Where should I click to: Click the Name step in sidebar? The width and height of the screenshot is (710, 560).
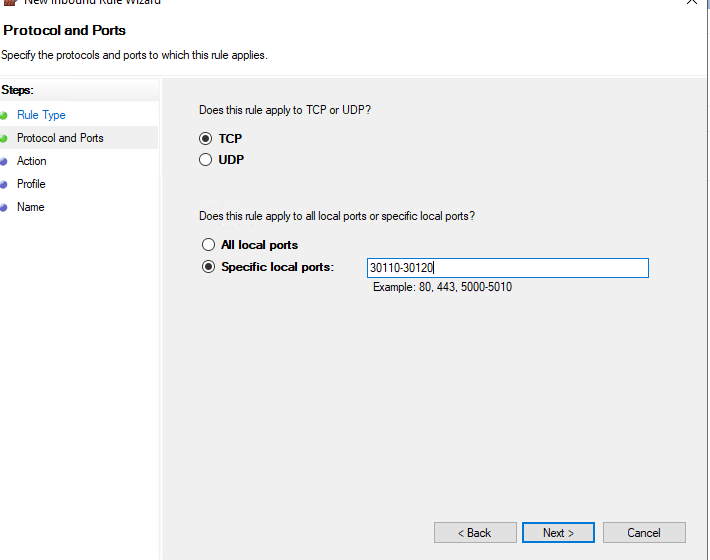[x=31, y=207]
